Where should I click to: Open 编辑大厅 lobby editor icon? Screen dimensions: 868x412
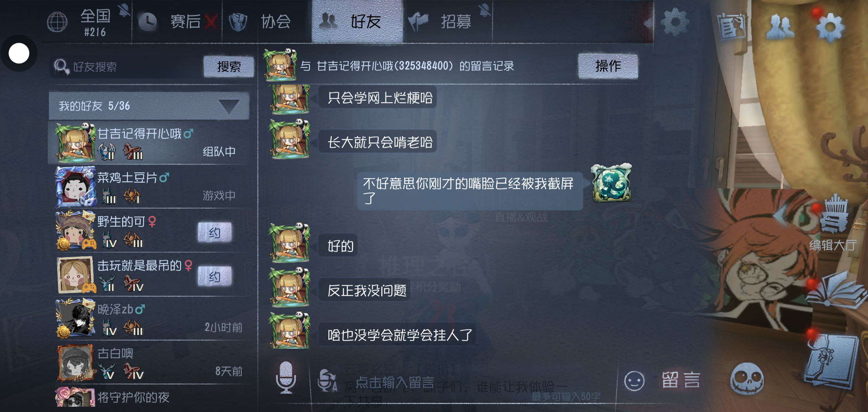[833, 224]
